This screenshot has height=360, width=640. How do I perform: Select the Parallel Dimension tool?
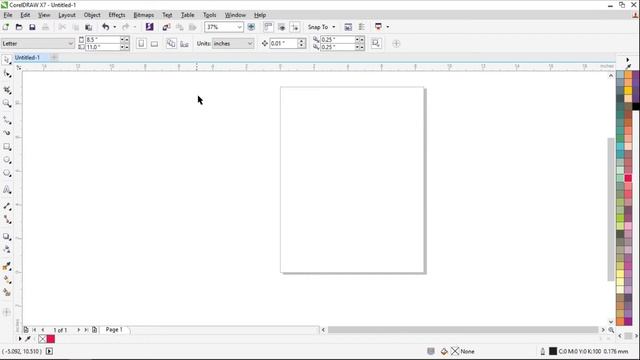pyautogui.click(x=7, y=207)
